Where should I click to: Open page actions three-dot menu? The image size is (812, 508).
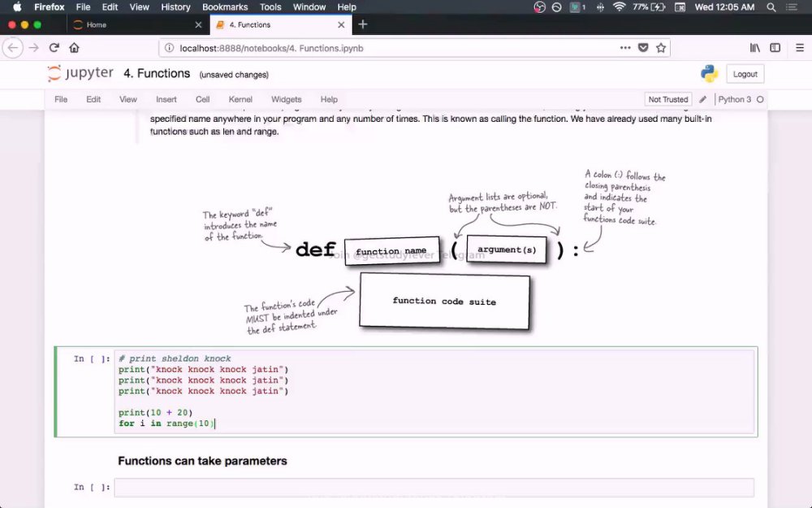tap(625, 48)
